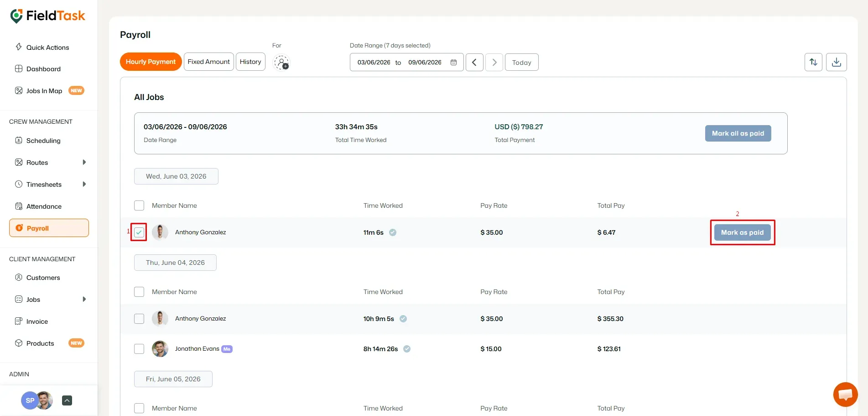Mark Anthony Gonzalez $6.47 as paid
Viewport: 868px width, 416px height.
tap(742, 232)
